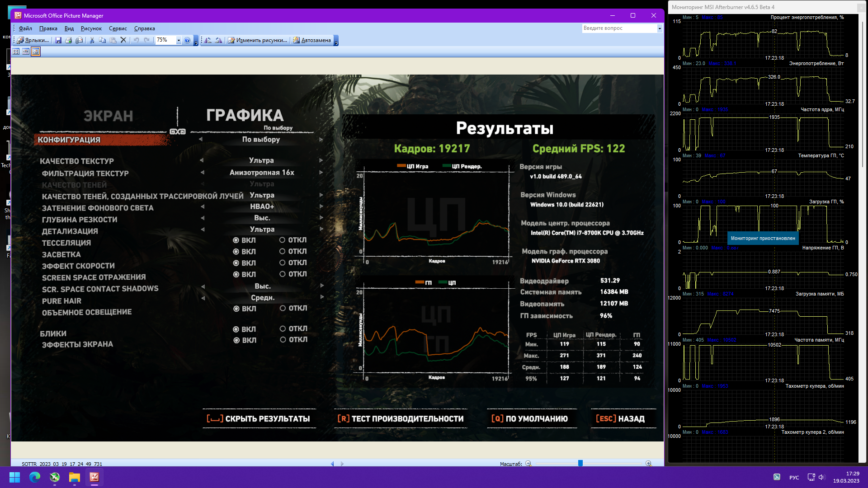Screen dimensions: 868x488
Task: Click the Delete X icon in toolbar
Action: coord(123,40)
